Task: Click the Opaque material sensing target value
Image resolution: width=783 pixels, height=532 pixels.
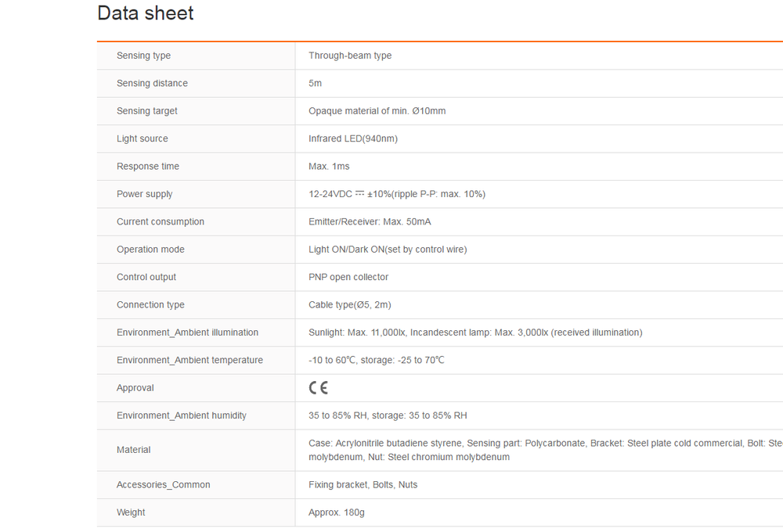Action: [x=377, y=111]
